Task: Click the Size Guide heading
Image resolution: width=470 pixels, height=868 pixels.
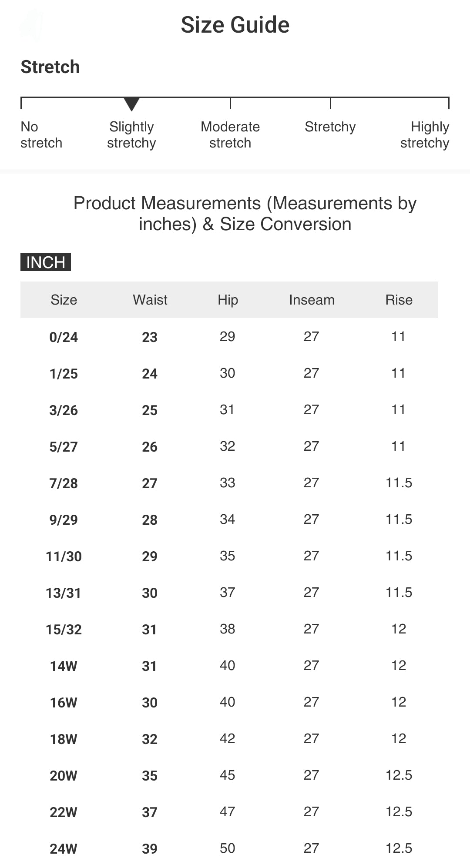Action: (x=235, y=25)
